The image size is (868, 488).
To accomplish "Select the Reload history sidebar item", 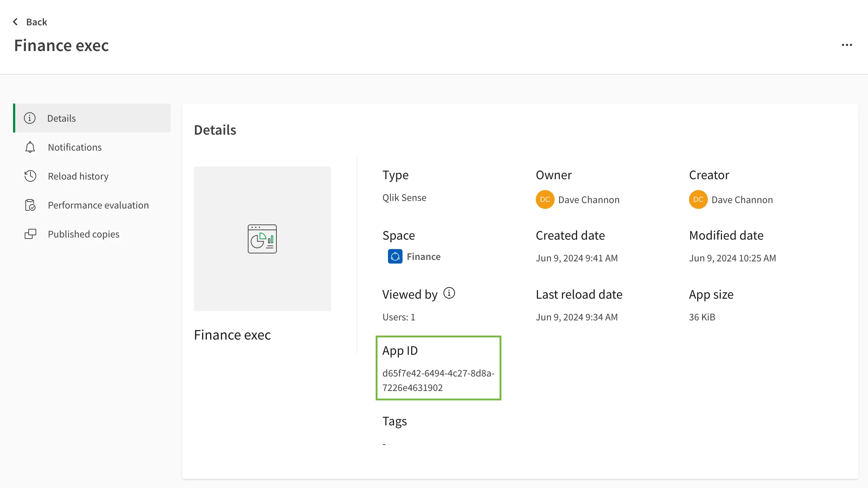I will 78,176.
